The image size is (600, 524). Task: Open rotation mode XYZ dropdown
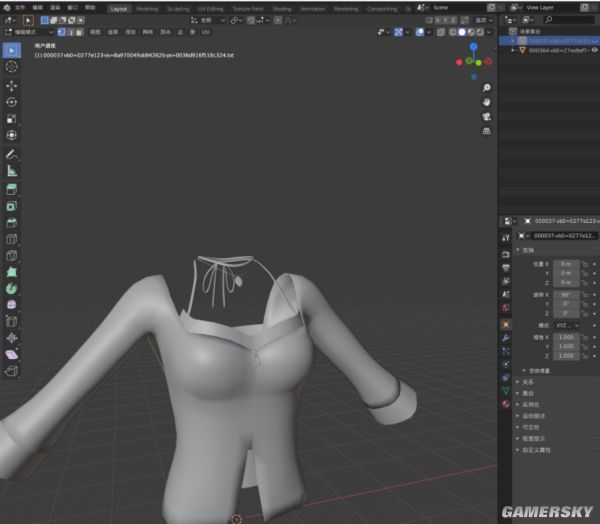(x=567, y=325)
